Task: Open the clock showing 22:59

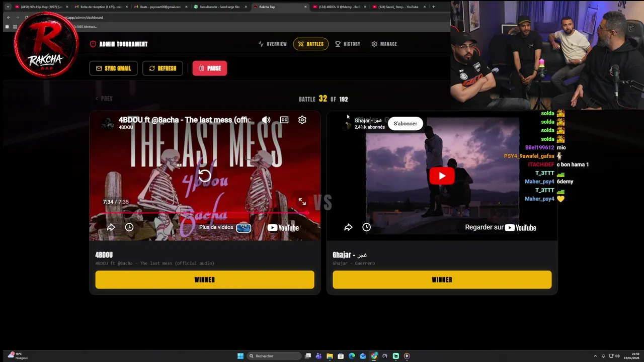Action: 631,356
